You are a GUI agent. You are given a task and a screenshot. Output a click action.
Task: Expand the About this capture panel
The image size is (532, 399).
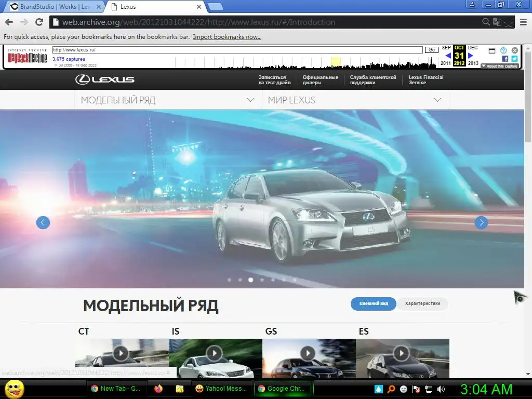pos(499,66)
